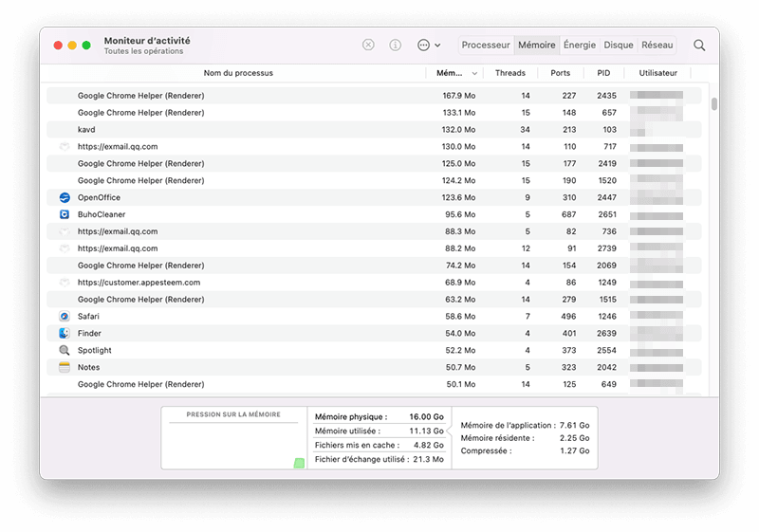
Task: Click the process info (i) icon
Action: (x=396, y=46)
